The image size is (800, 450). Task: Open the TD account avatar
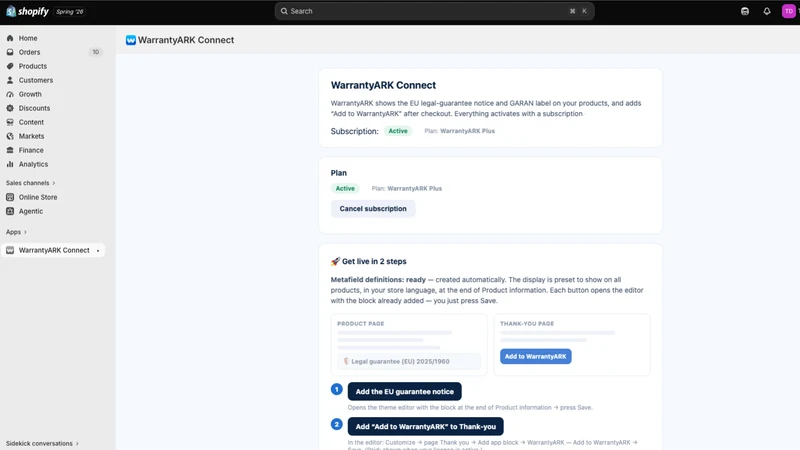point(789,11)
